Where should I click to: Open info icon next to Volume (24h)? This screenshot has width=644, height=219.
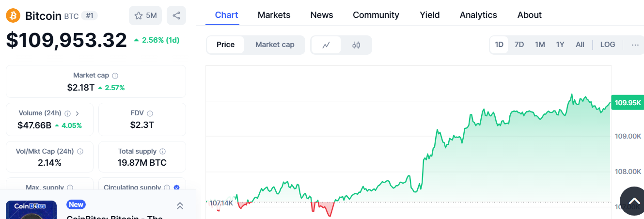(67, 113)
